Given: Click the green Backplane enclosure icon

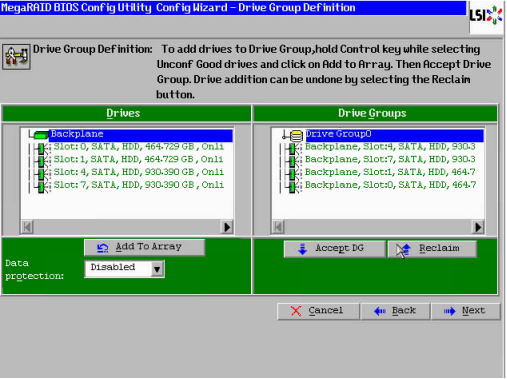Looking at the screenshot, I should tap(41, 134).
